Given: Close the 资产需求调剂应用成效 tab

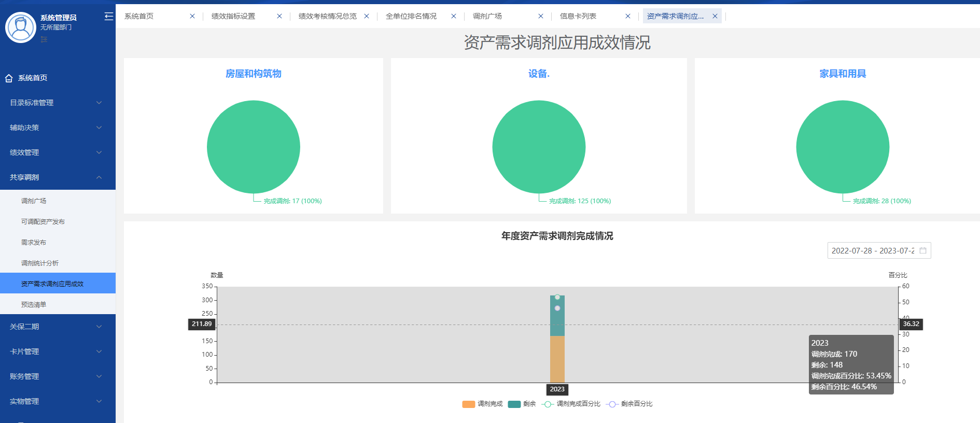Looking at the screenshot, I should [715, 16].
